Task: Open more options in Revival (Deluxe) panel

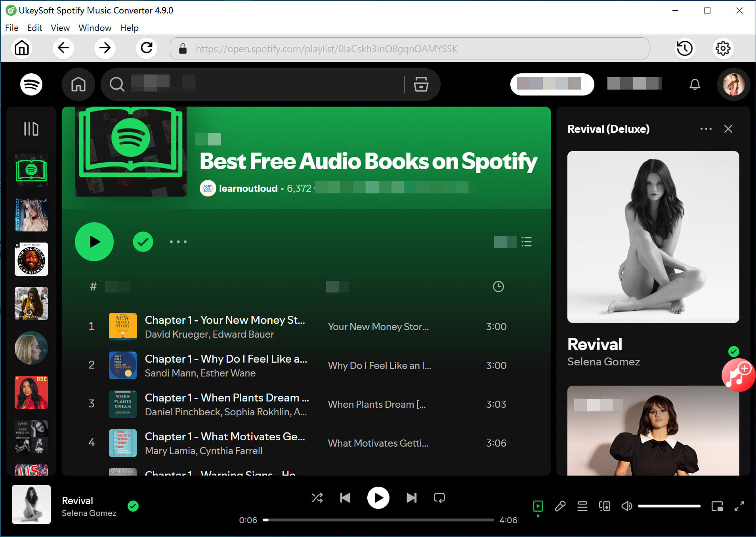Action: point(706,129)
